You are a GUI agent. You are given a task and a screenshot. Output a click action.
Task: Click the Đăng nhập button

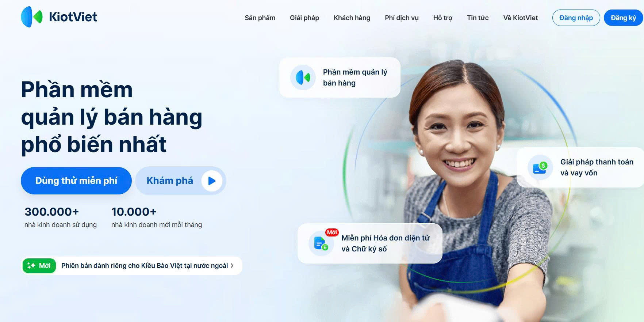pyautogui.click(x=576, y=18)
